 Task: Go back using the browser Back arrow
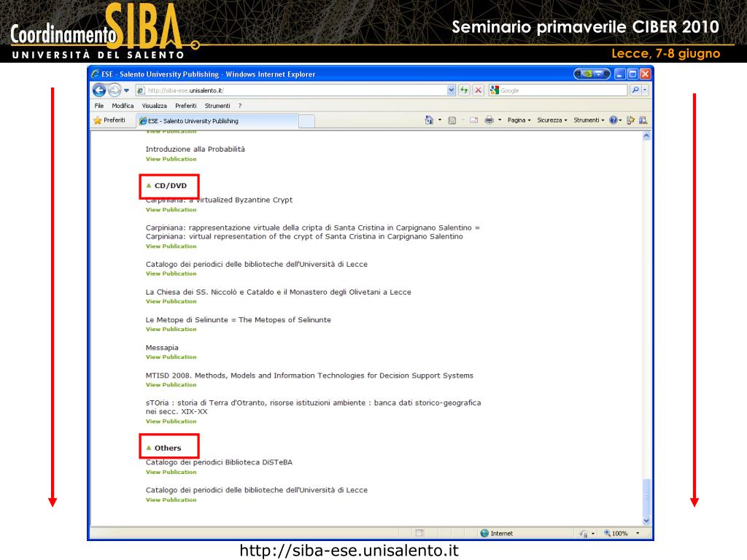tap(99, 90)
